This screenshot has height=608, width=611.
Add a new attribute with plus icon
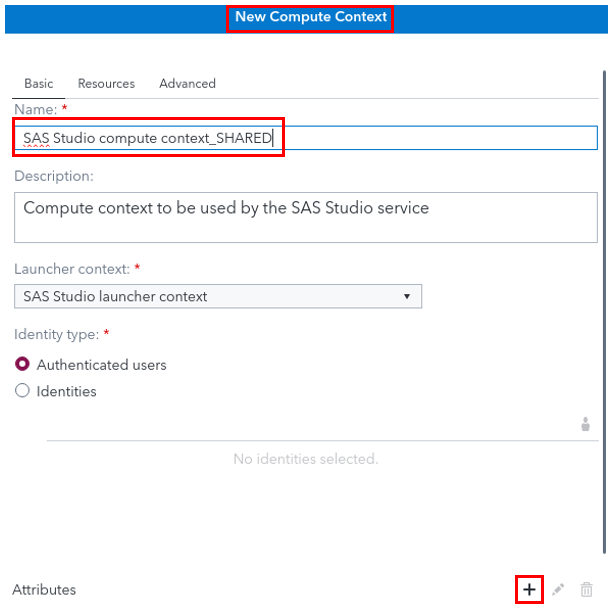click(x=529, y=589)
